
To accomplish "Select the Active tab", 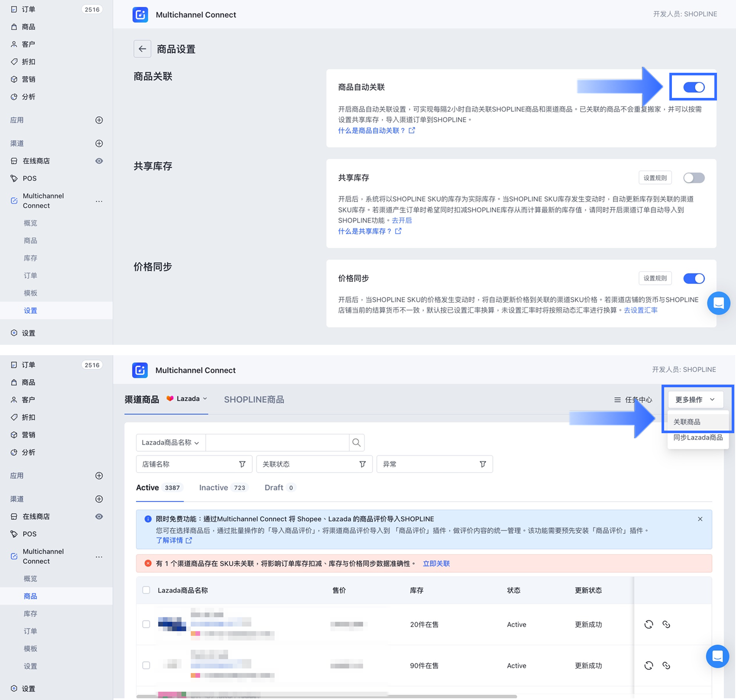I will point(159,488).
